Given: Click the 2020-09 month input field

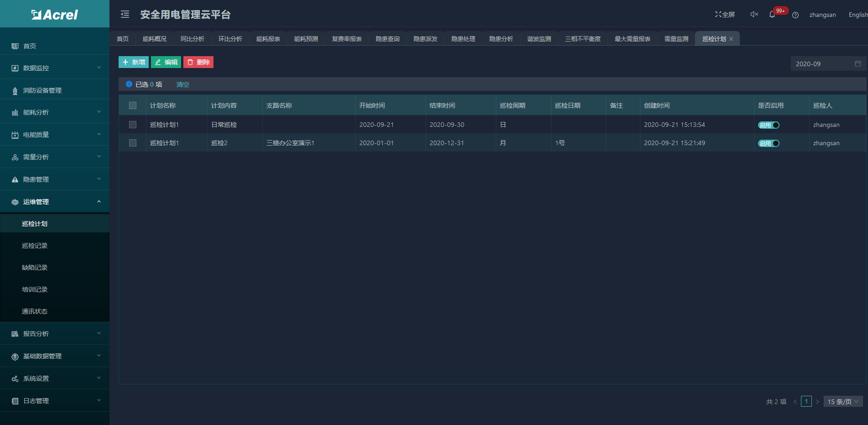Looking at the screenshot, I should coord(821,64).
